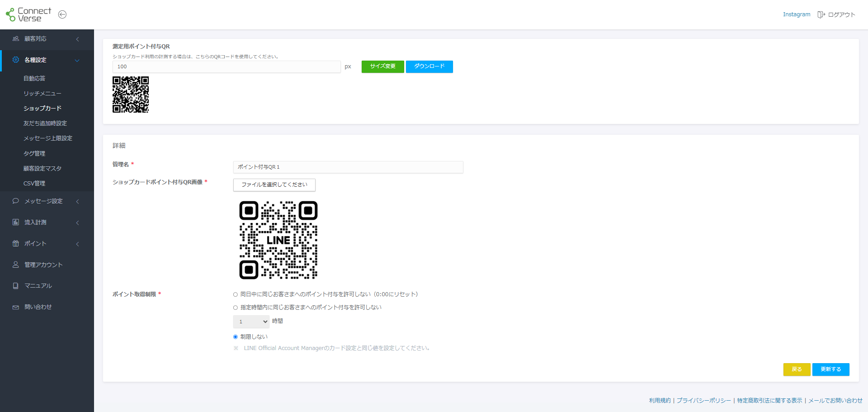
Task: Click the 各種設定 gear icon
Action: click(x=16, y=60)
